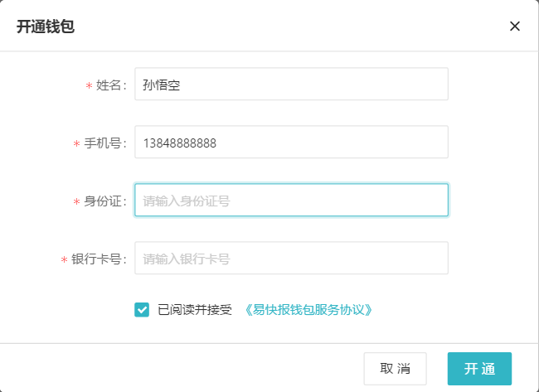Click the red asterisk beside 银行卡号

(64, 259)
